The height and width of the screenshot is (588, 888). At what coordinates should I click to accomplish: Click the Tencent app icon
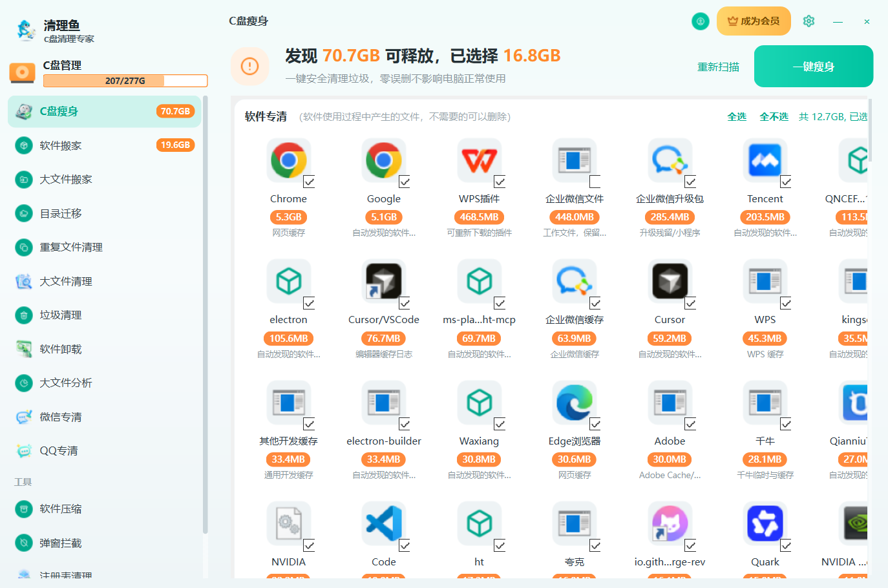[x=765, y=160]
